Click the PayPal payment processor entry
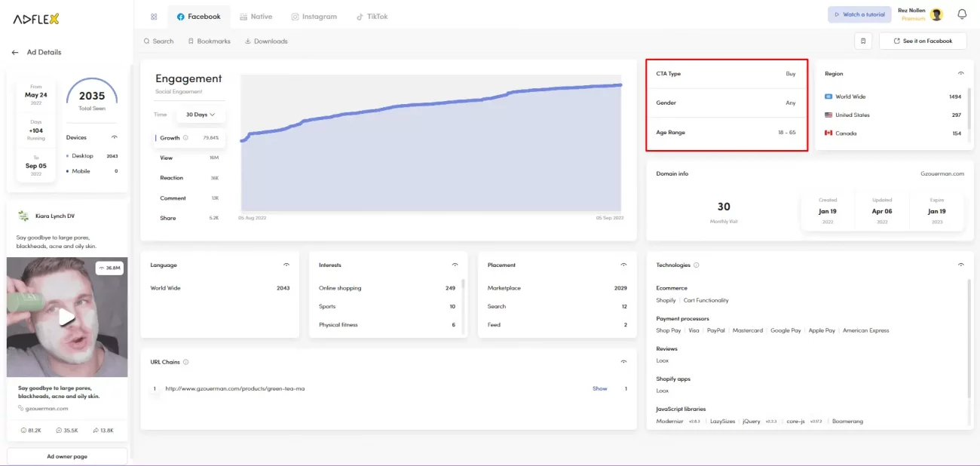The image size is (980, 466). point(715,331)
